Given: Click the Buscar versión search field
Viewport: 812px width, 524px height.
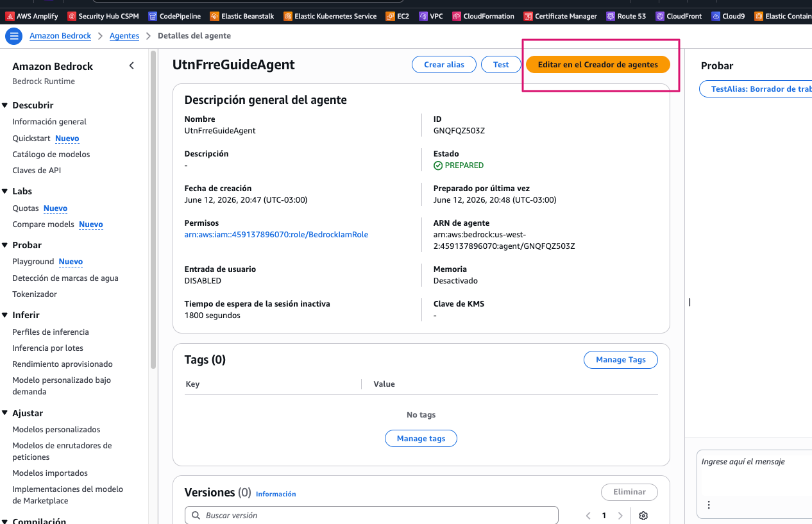Looking at the screenshot, I should coord(371,516).
